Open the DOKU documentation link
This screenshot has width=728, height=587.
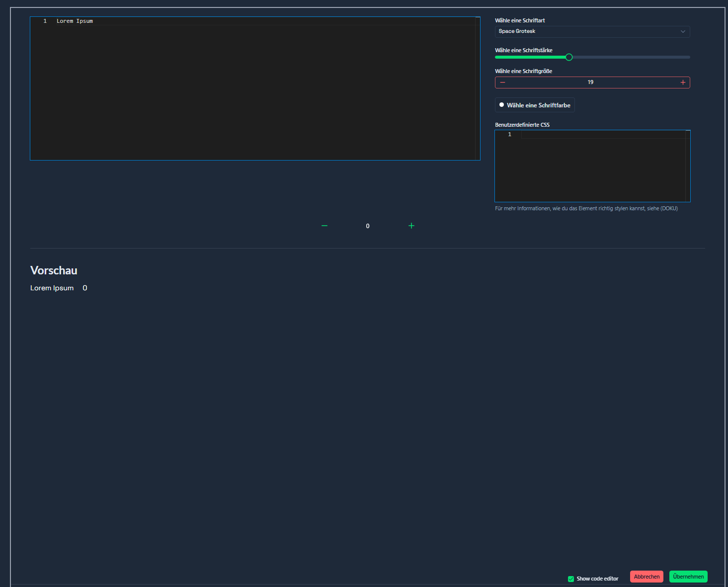coord(669,209)
